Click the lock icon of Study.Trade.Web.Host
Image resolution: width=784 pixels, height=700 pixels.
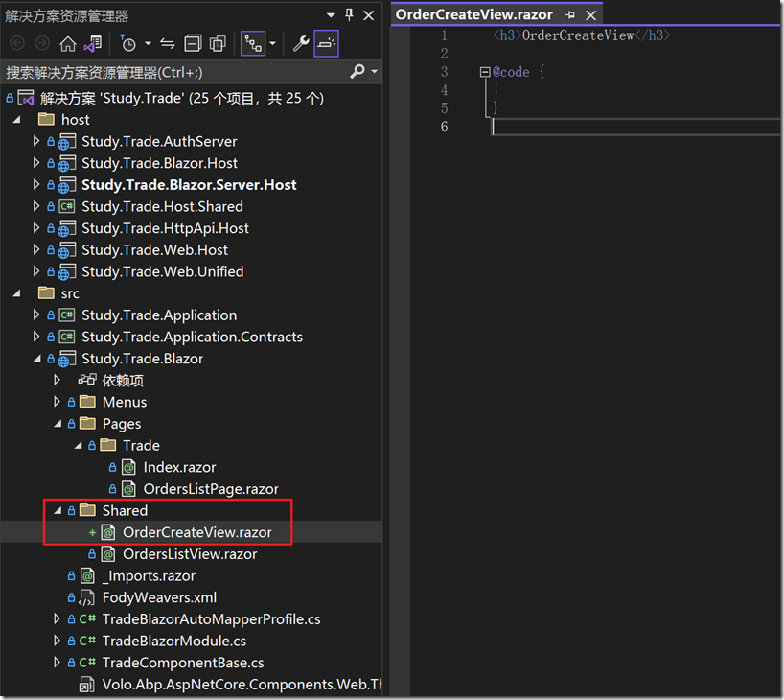point(51,249)
